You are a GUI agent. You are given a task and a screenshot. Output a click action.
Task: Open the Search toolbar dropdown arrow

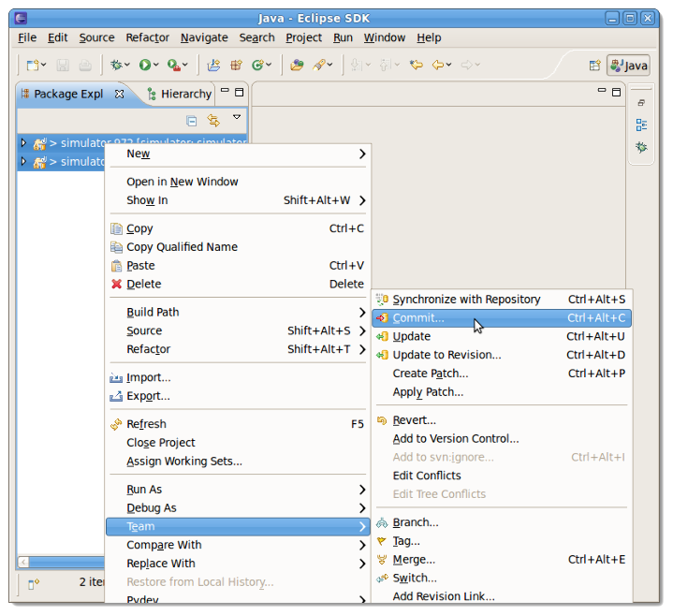point(330,66)
